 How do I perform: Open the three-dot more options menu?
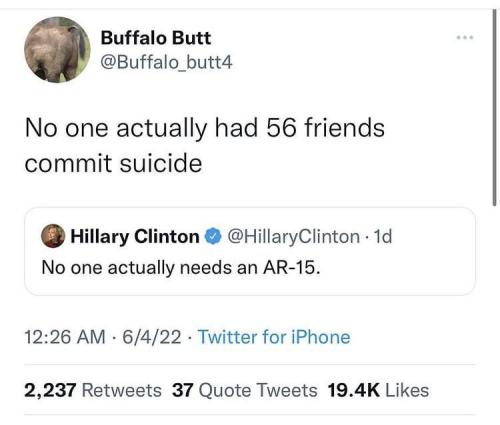tap(465, 38)
